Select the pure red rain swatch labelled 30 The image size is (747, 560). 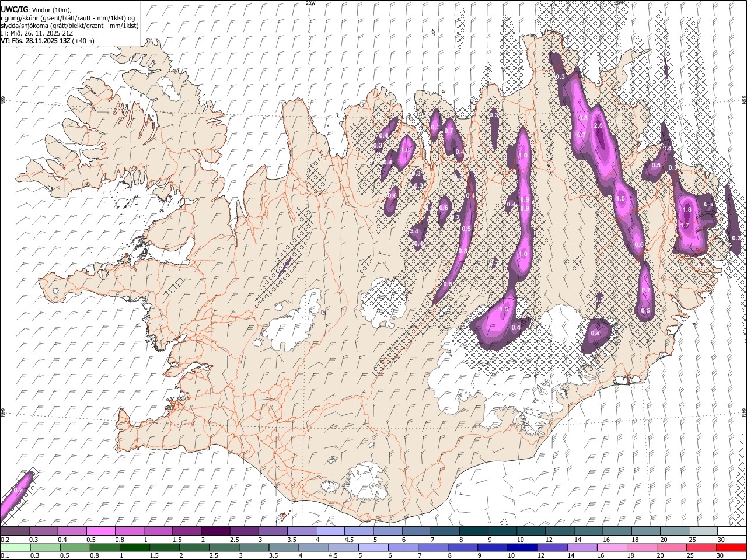pyautogui.click(x=731, y=548)
